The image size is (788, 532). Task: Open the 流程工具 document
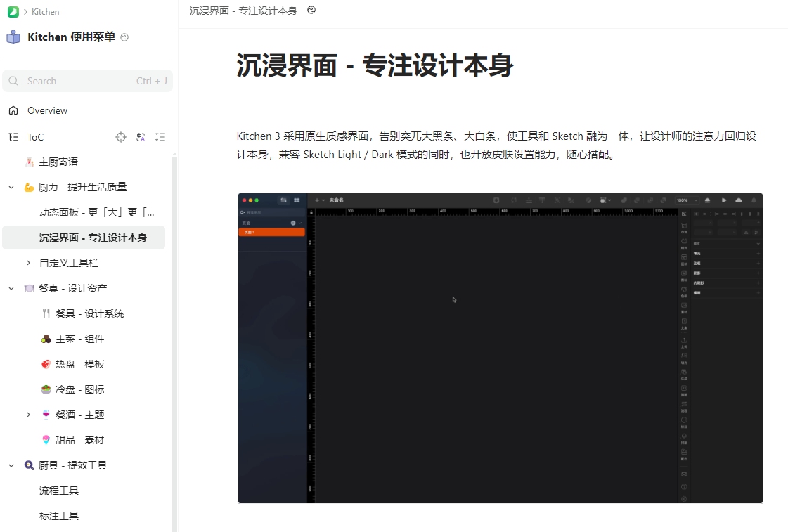[x=59, y=491]
